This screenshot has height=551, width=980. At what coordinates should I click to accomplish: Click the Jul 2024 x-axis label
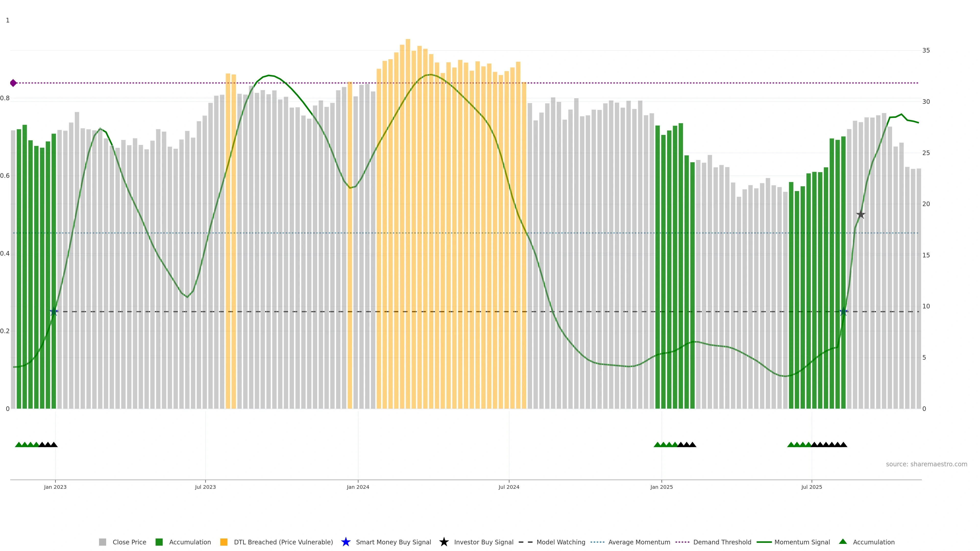point(509,487)
